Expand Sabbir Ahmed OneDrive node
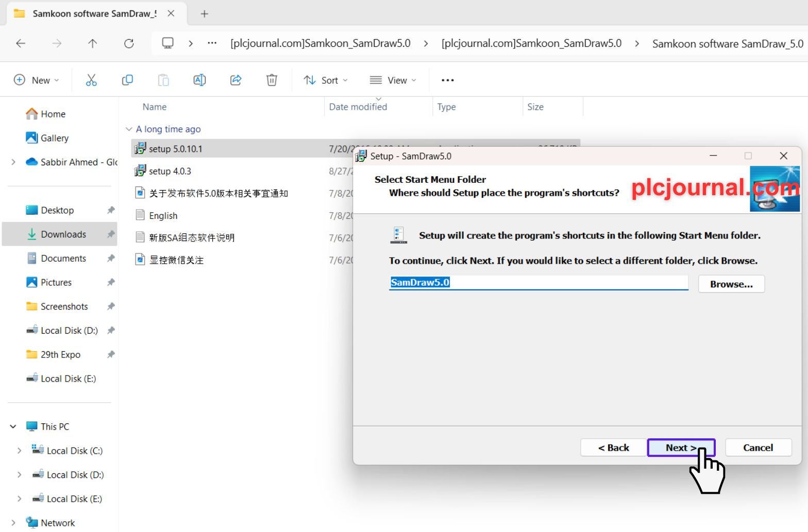808x532 pixels. [13, 162]
